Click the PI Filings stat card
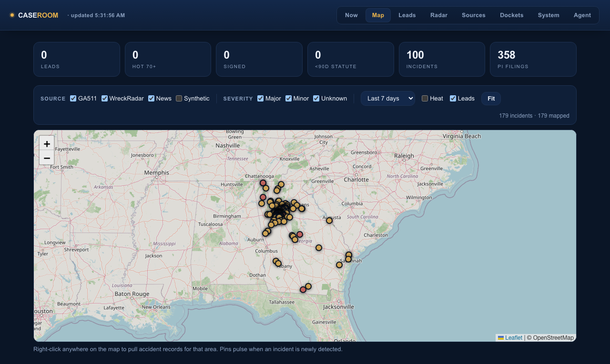 click(533, 59)
